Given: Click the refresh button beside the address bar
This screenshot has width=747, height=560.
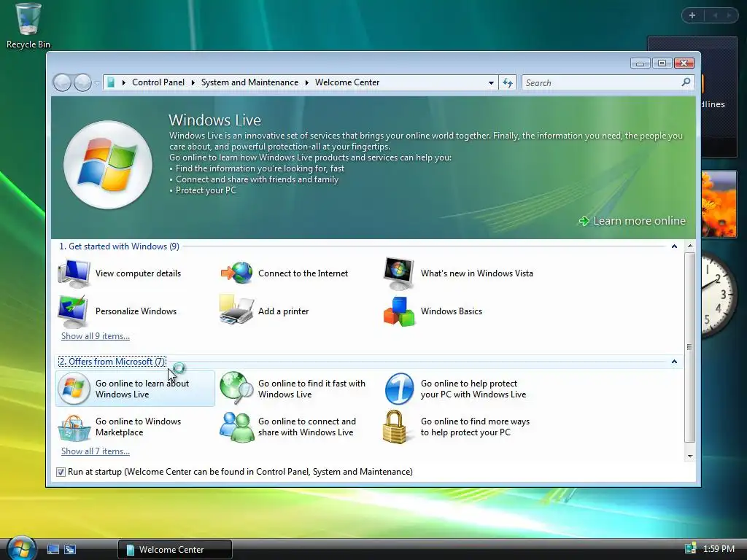Looking at the screenshot, I should click(x=508, y=83).
